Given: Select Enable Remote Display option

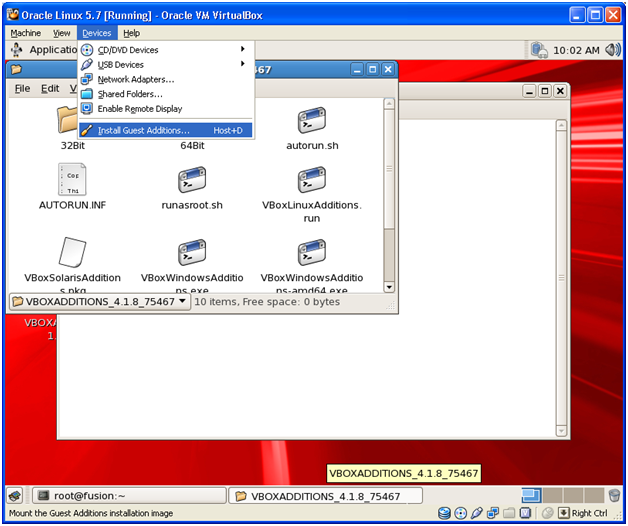Looking at the screenshot, I should point(165,109).
